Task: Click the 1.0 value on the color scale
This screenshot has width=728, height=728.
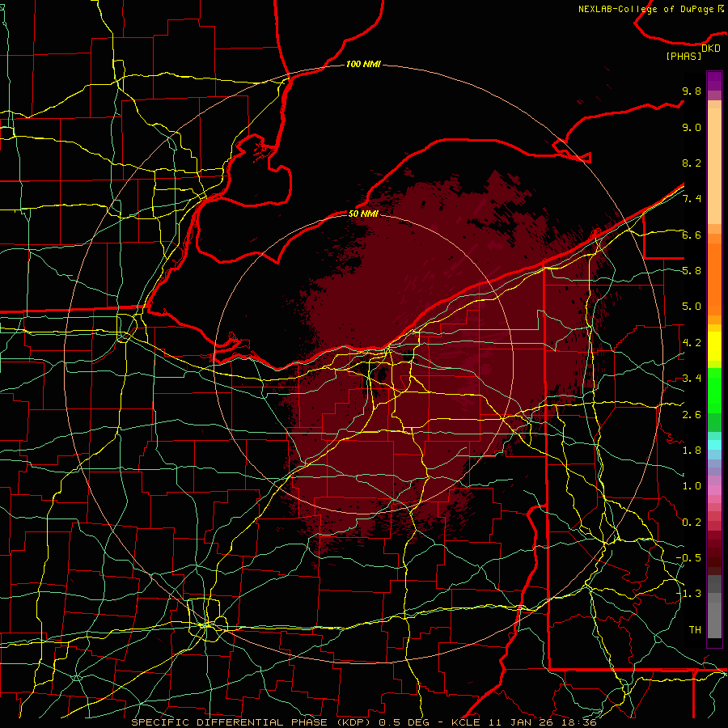Action: 692,486
